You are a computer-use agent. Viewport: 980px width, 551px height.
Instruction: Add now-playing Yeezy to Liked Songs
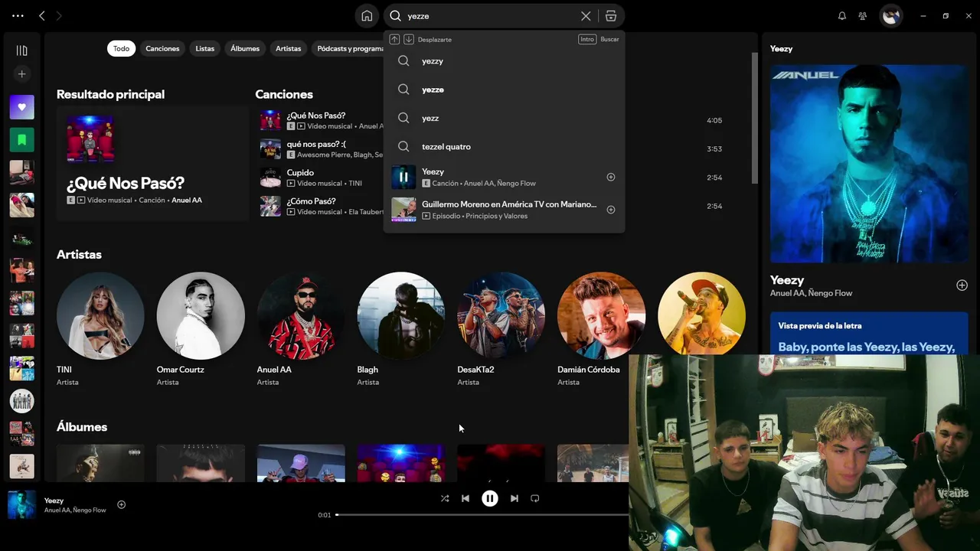coord(121,504)
